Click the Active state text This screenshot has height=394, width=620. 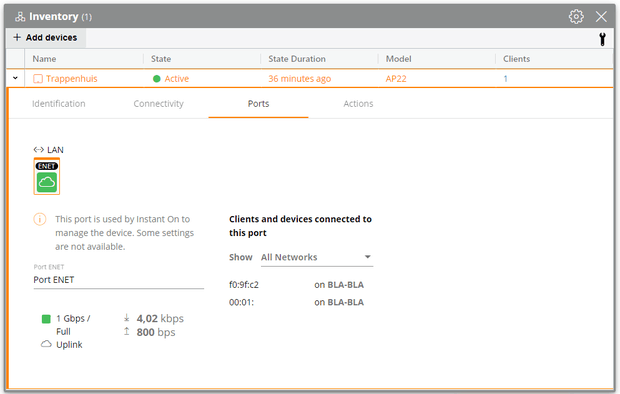[x=176, y=79]
